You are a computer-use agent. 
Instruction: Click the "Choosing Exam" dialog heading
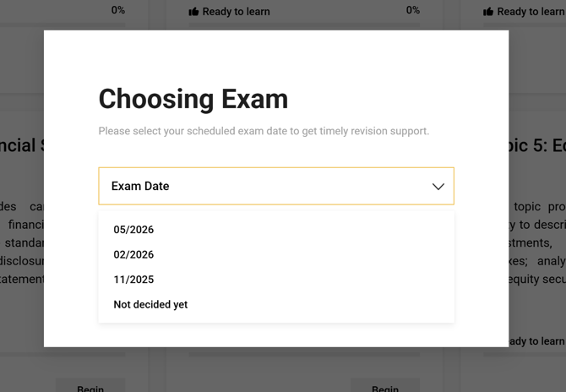point(193,99)
